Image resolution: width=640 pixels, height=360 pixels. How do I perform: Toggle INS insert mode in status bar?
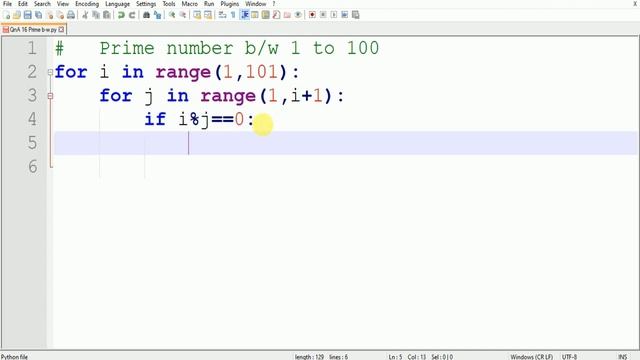[622, 357]
